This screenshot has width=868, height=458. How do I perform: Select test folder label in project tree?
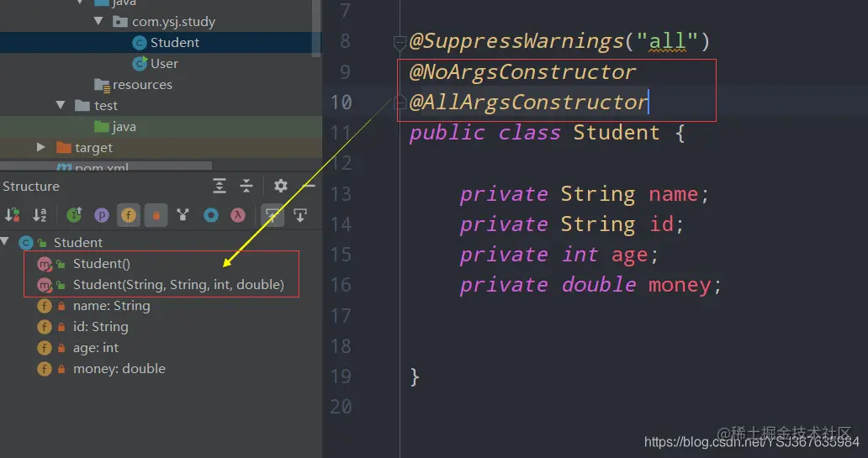tap(106, 106)
